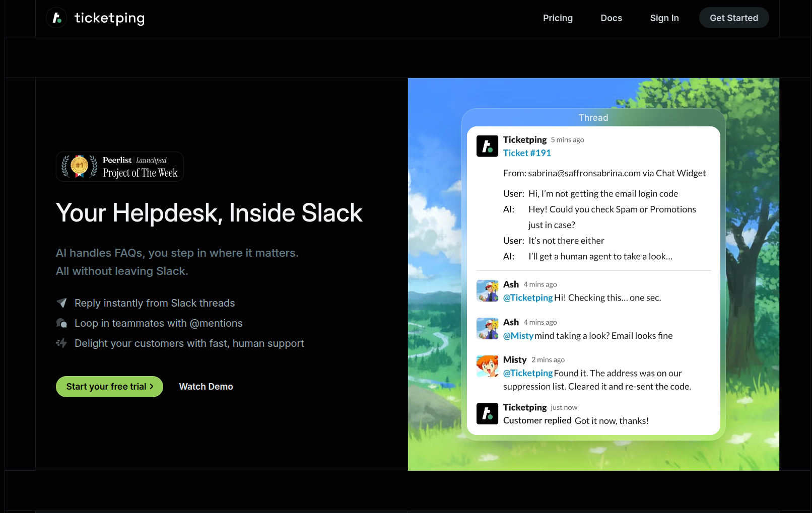Click the ticketping wordmark in header
Screen dimensions: 812x513
[x=109, y=18]
